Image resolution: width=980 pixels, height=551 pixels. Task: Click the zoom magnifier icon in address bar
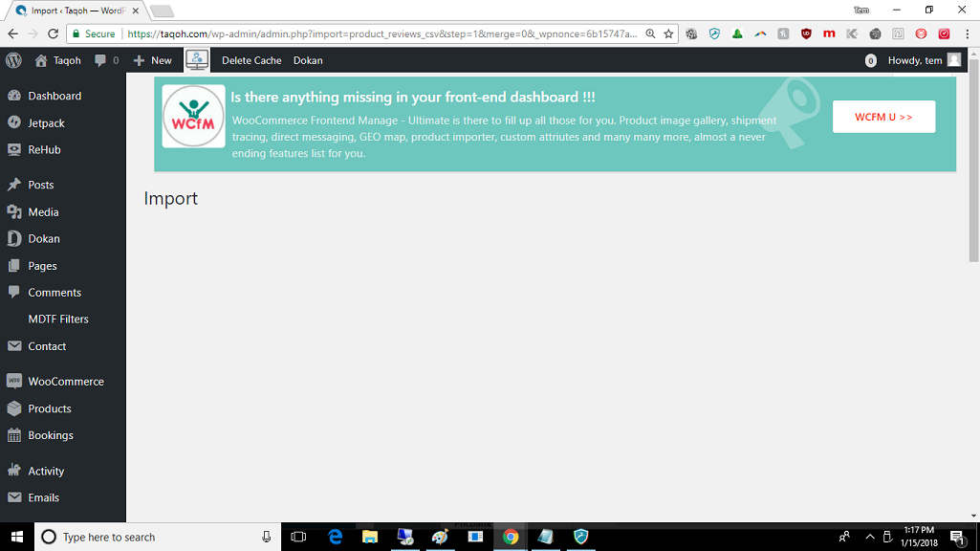click(651, 33)
